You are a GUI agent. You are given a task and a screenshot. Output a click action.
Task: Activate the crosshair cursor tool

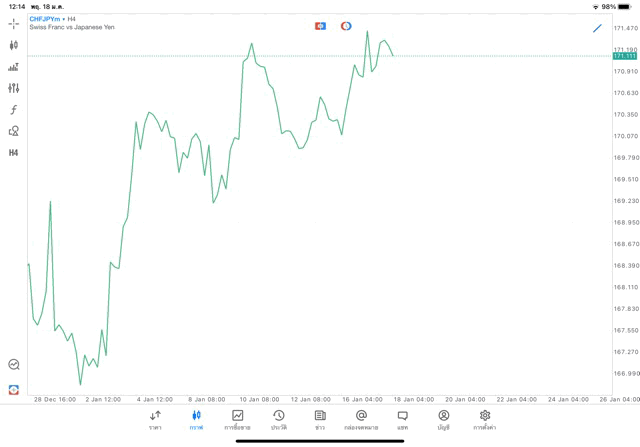pyautogui.click(x=14, y=23)
